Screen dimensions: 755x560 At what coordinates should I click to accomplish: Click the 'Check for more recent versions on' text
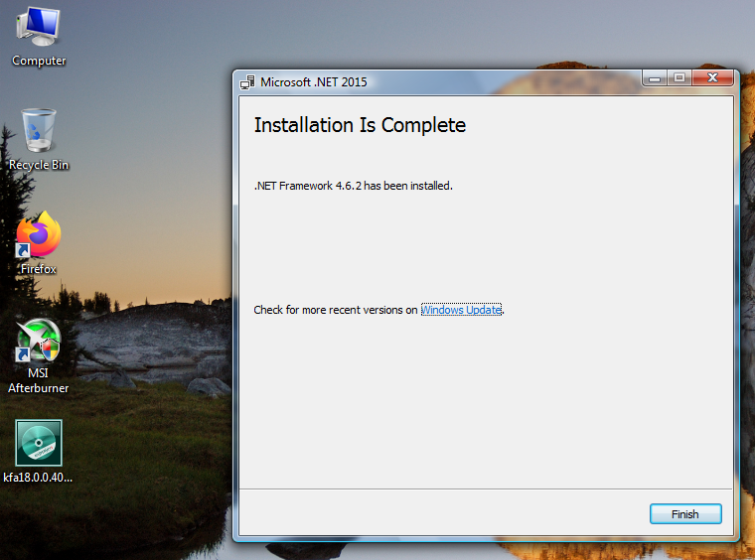click(x=336, y=310)
